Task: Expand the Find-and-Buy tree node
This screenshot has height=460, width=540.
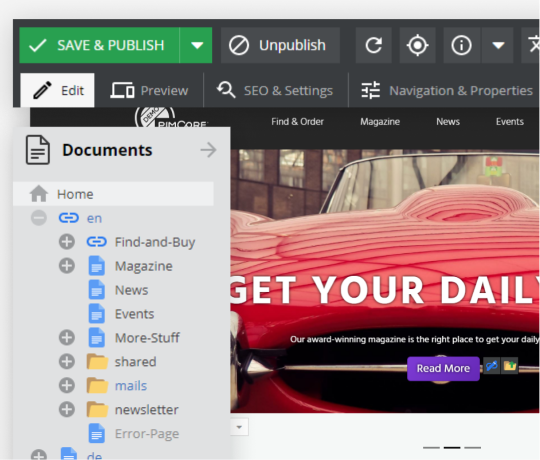Action: 67,242
